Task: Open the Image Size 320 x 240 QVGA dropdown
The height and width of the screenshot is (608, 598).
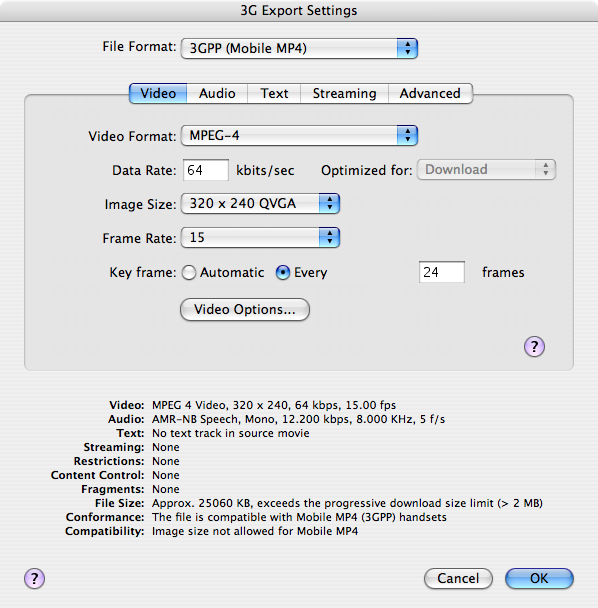Action: click(260, 204)
